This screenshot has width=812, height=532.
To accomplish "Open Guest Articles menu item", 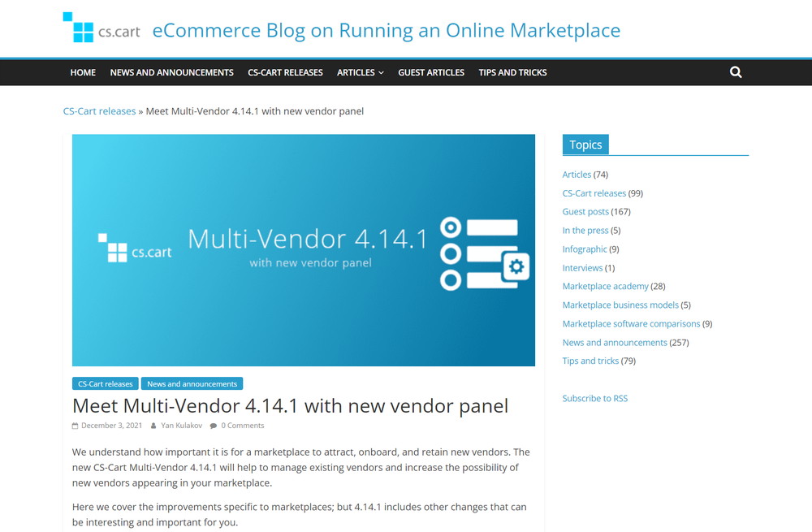I will [431, 72].
